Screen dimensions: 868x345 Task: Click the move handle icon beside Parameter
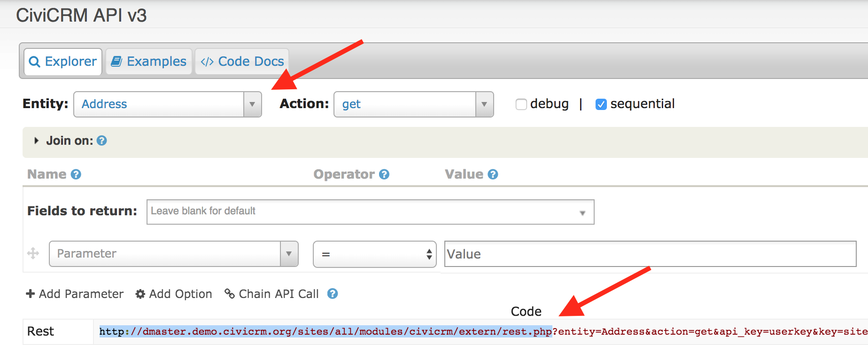pos(33,254)
